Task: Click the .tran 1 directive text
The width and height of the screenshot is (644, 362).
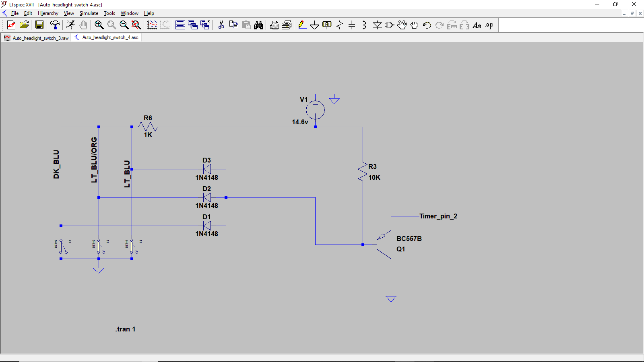Action: [125, 329]
